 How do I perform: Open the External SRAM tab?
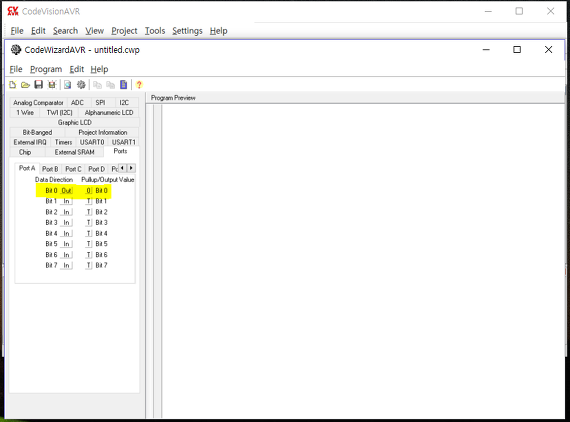coord(75,152)
